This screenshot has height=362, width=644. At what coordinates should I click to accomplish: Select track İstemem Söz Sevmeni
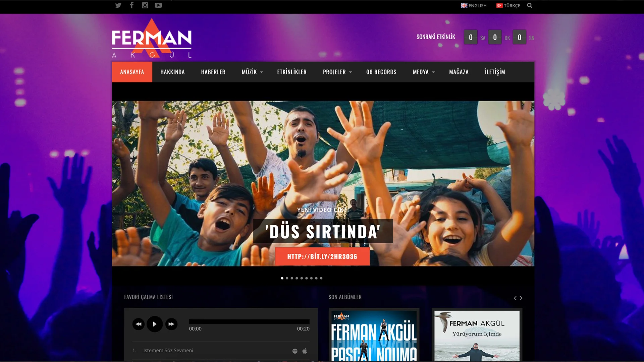[x=168, y=351]
